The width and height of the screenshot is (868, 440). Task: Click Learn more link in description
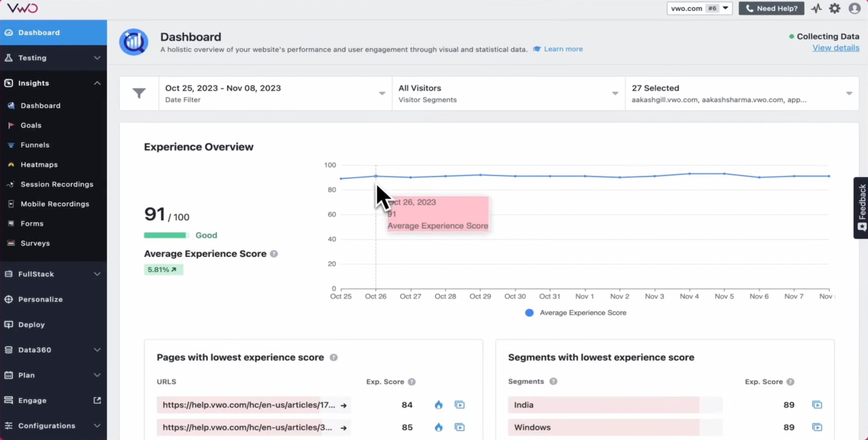563,49
